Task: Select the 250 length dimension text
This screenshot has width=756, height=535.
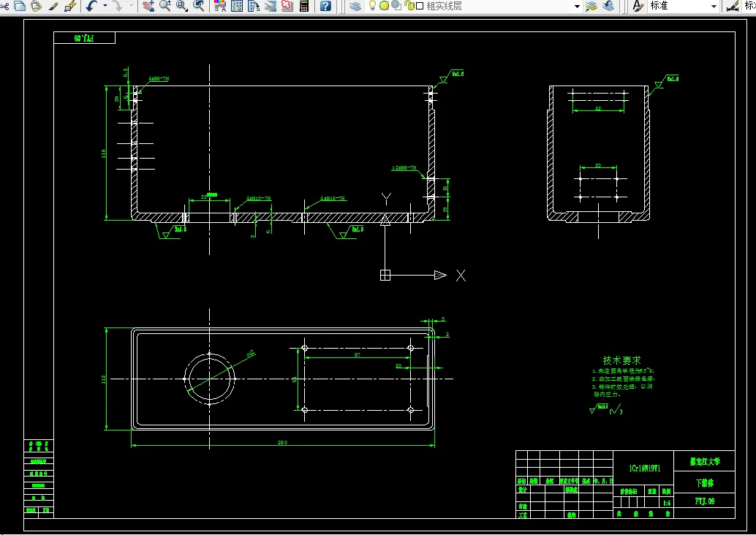Action: pyautogui.click(x=283, y=442)
